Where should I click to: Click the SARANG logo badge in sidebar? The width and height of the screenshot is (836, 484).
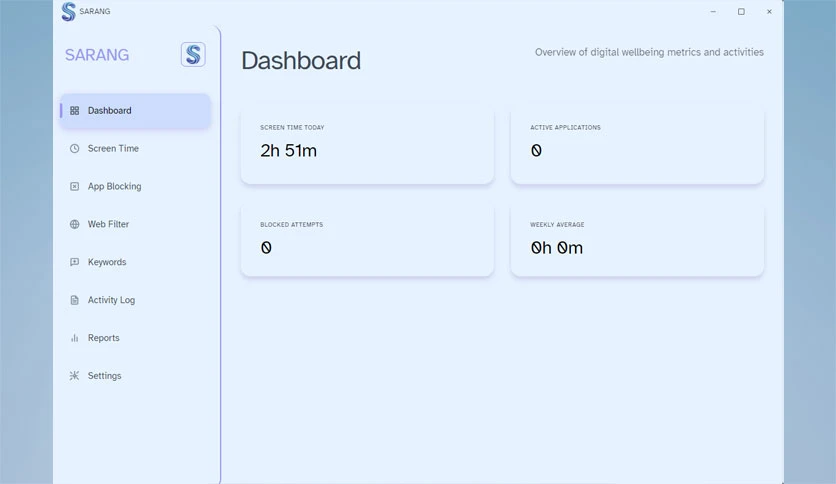click(193, 54)
